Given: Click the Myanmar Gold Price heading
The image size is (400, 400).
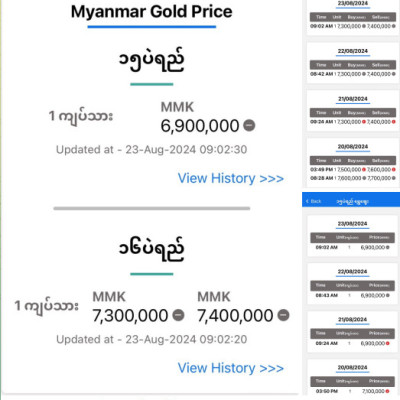Looking at the screenshot, I should (x=152, y=12).
